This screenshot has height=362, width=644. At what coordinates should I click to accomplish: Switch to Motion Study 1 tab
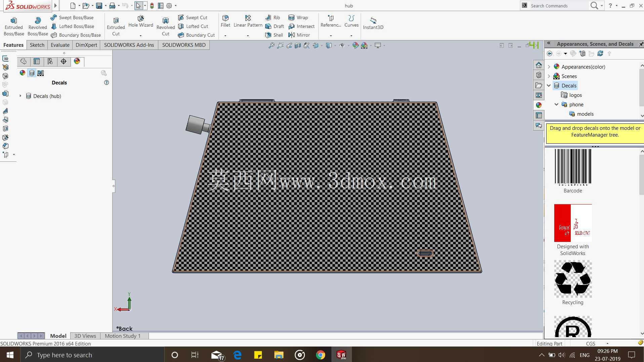coord(123,336)
